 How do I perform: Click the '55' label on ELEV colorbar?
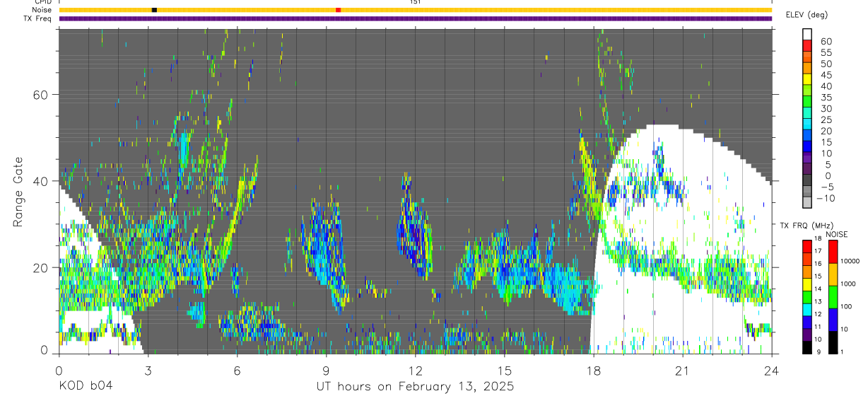pyautogui.click(x=826, y=52)
